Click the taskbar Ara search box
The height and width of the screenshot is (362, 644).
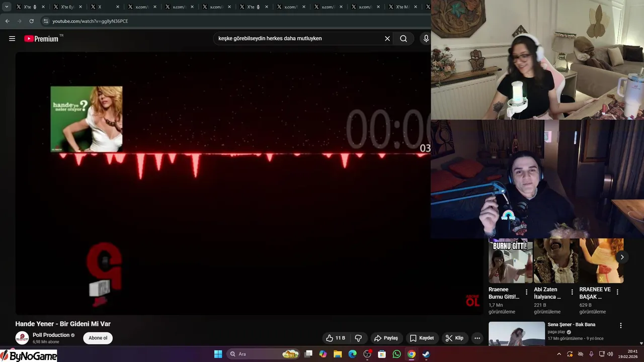coord(264,354)
